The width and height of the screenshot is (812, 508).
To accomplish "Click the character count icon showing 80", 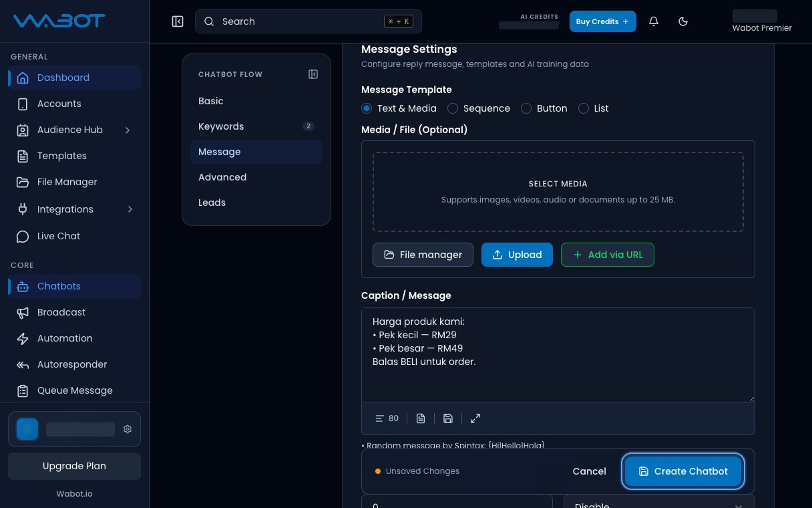I will (x=380, y=418).
